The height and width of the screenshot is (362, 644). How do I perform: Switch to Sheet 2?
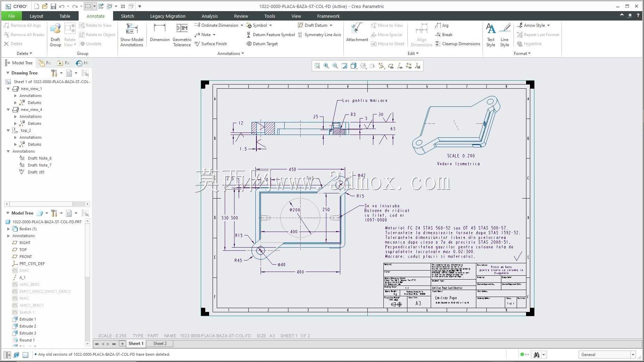[160, 344]
